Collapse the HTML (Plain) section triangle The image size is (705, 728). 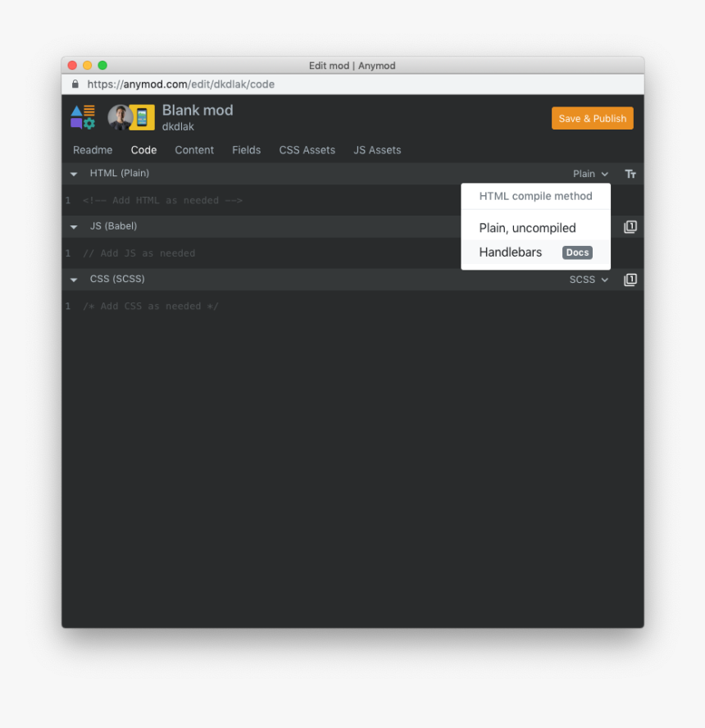(73, 174)
